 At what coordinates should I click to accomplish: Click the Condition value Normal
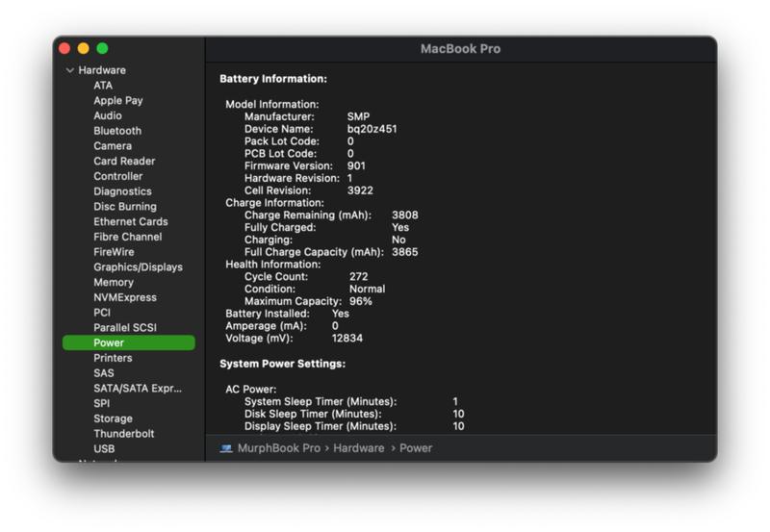[x=367, y=289]
